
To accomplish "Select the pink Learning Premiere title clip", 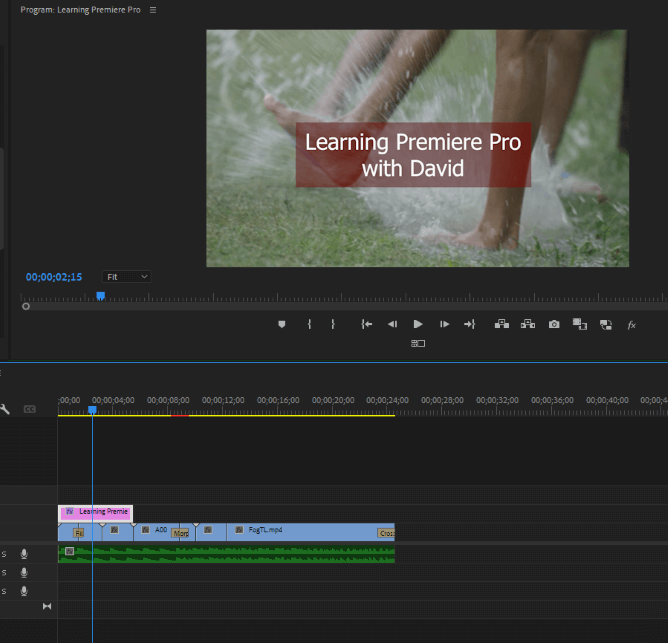I will tap(95, 513).
